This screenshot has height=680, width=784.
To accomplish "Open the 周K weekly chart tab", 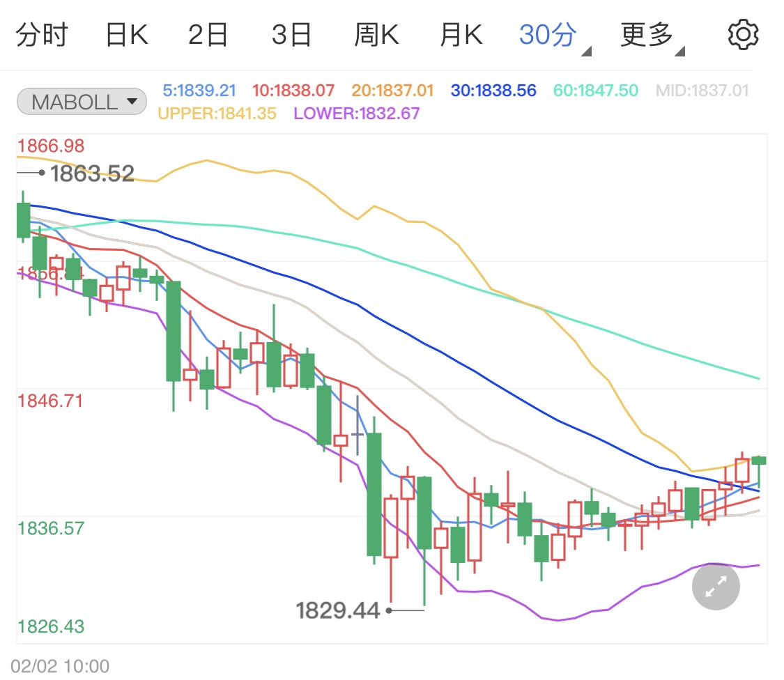I will click(x=376, y=35).
